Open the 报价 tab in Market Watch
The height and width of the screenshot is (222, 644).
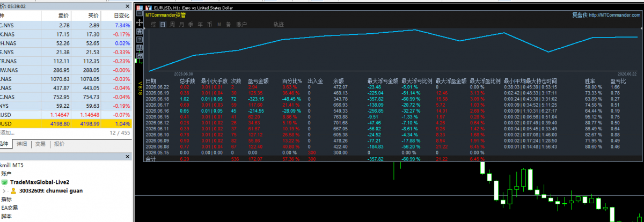pos(60,144)
